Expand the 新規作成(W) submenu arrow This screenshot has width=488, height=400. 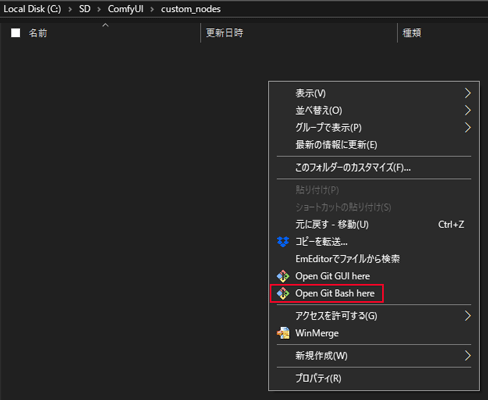pos(468,356)
